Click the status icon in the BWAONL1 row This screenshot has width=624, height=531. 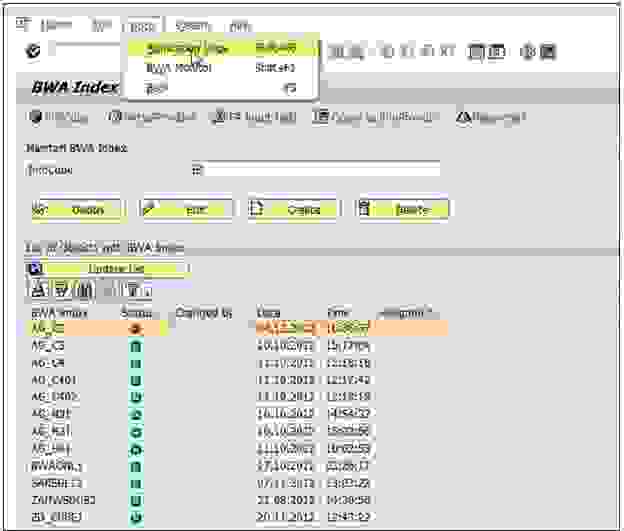pyautogui.click(x=136, y=465)
